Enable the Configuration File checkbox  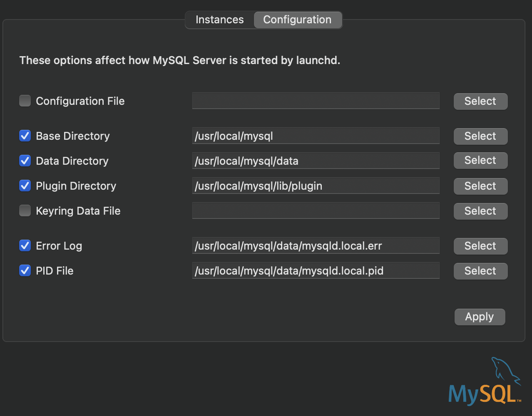coord(25,101)
